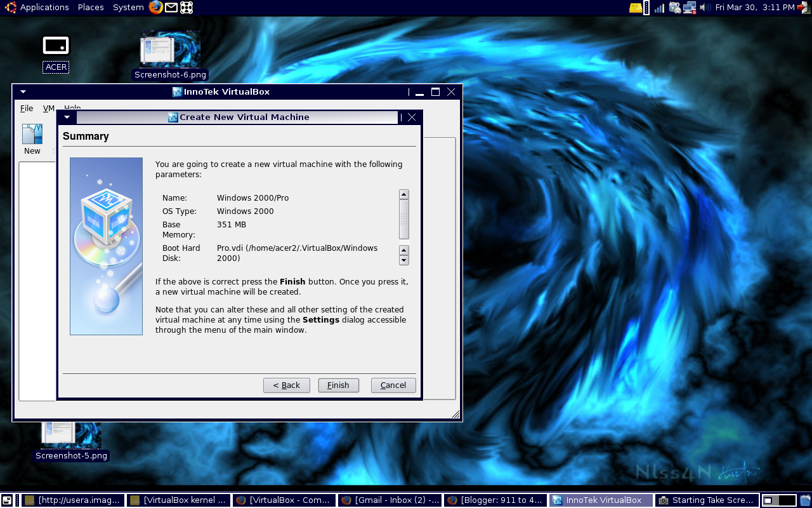Click the sticky notes icon in system tray
This screenshot has width=812, height=508.
point(635,8)
